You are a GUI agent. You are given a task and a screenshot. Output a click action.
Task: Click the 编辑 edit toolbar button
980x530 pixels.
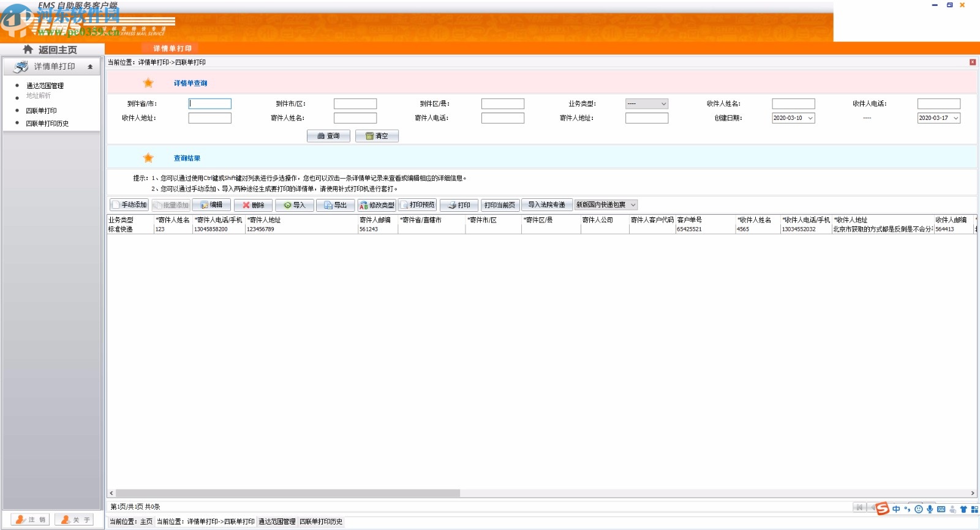point(211,205)
